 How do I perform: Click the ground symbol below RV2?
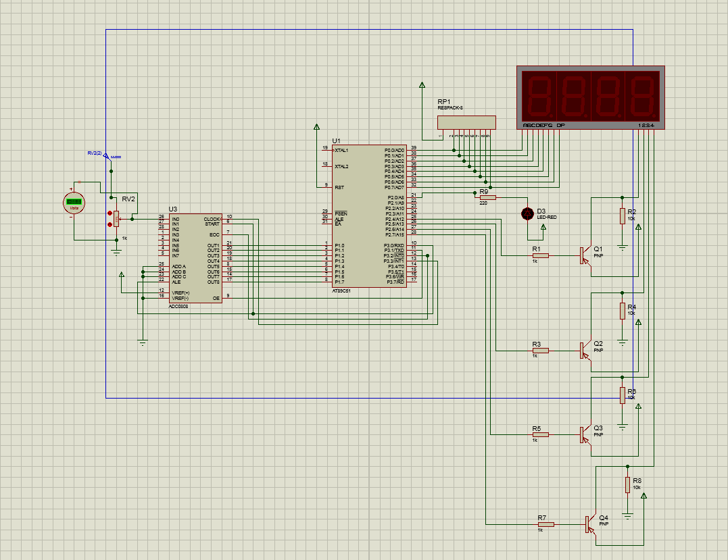[116, 251]
